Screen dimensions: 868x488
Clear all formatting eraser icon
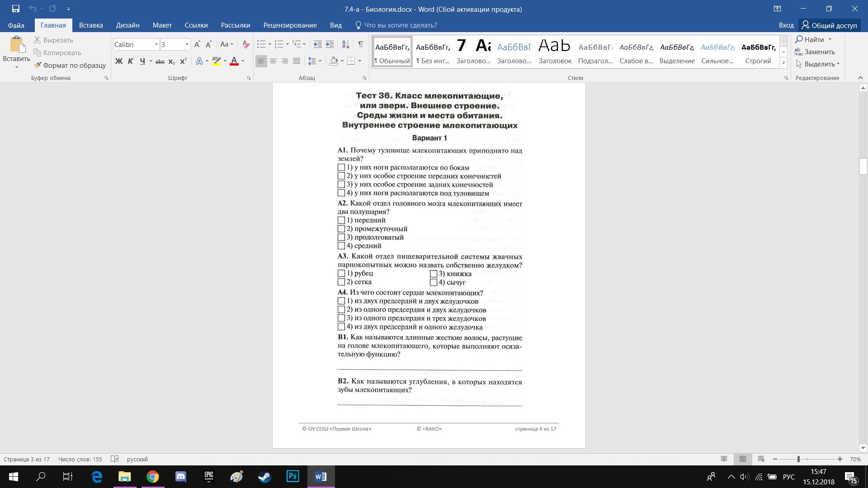tap(245, 44)
